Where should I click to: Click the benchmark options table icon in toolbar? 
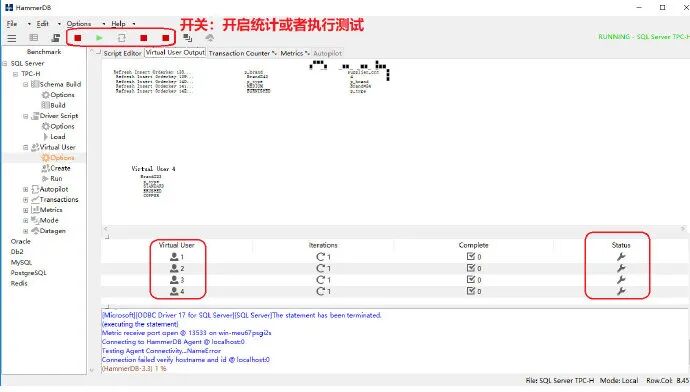[33, 38]
